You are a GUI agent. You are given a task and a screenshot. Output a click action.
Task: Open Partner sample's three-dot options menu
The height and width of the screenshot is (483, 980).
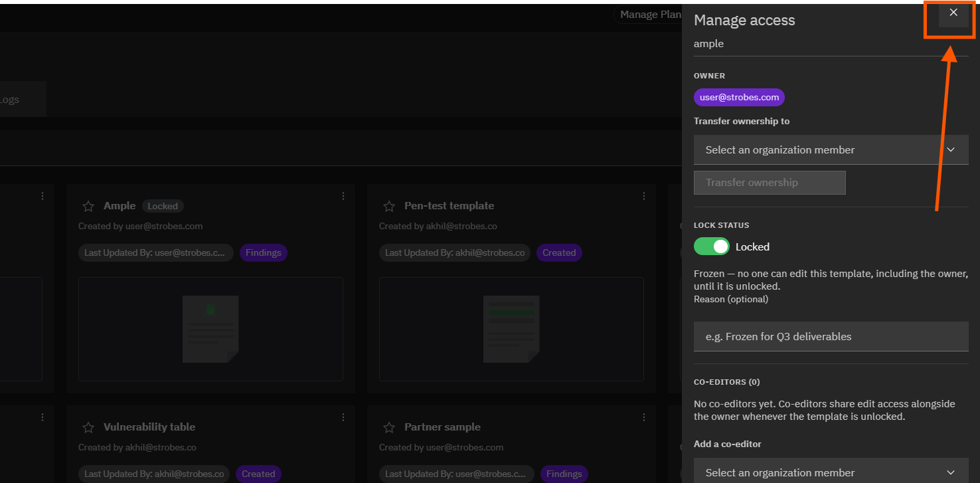(644, 417)
